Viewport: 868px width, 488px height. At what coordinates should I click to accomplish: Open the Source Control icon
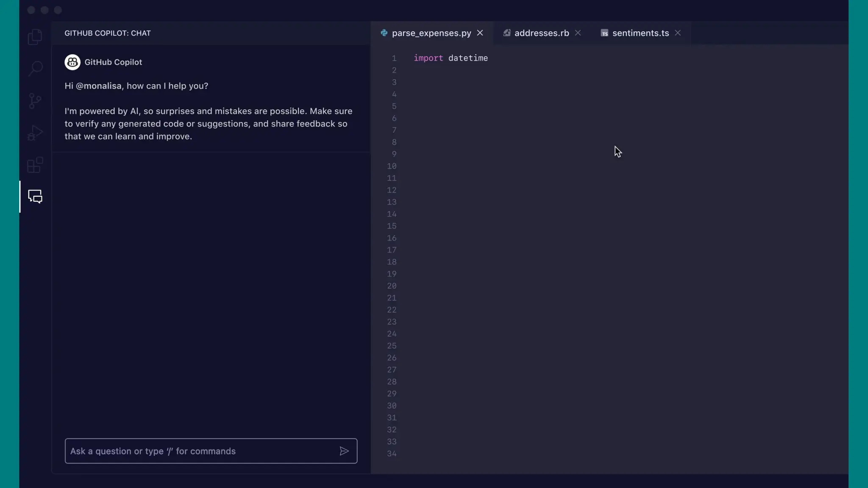click(35, 101)
